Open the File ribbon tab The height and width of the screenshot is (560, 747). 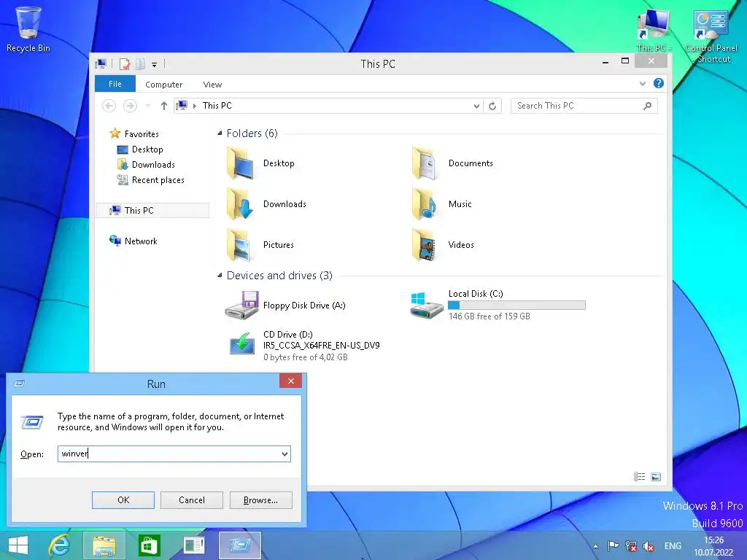point(115,84)
